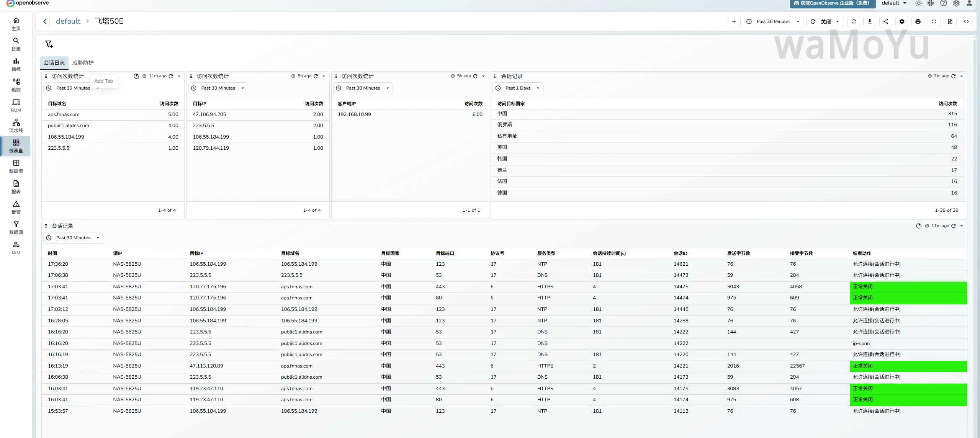This screenshot has width=980, height=438.
Task: Open the 告警 alerts page in the sidebar
Action: 16,207
